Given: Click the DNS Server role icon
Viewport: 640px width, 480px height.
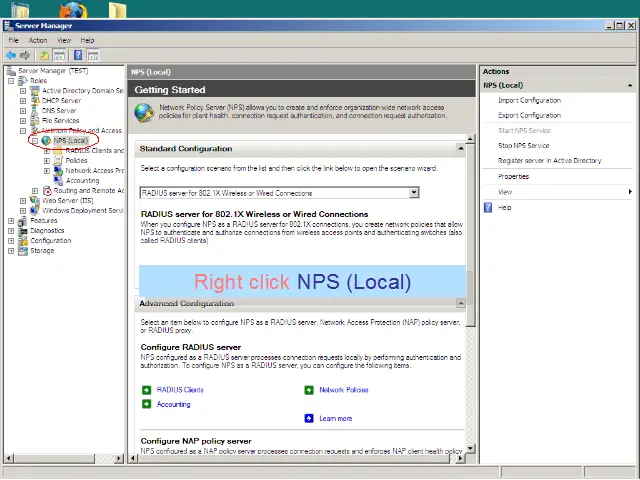Looking at the screenshot, I should click(x=35, y=111).
